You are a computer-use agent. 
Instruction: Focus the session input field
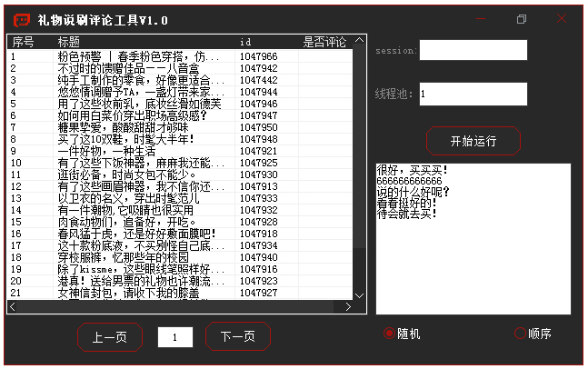pos(473,50)
